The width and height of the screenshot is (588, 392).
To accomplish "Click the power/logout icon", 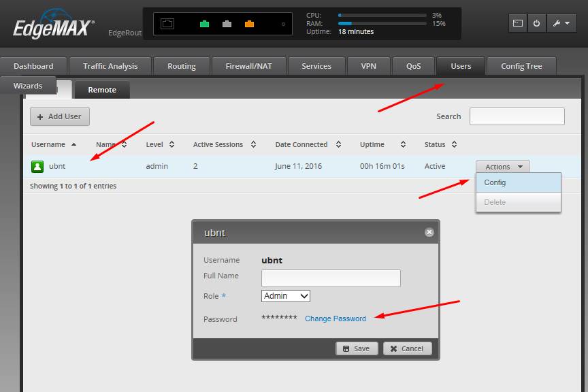I will tap(536, 23).
